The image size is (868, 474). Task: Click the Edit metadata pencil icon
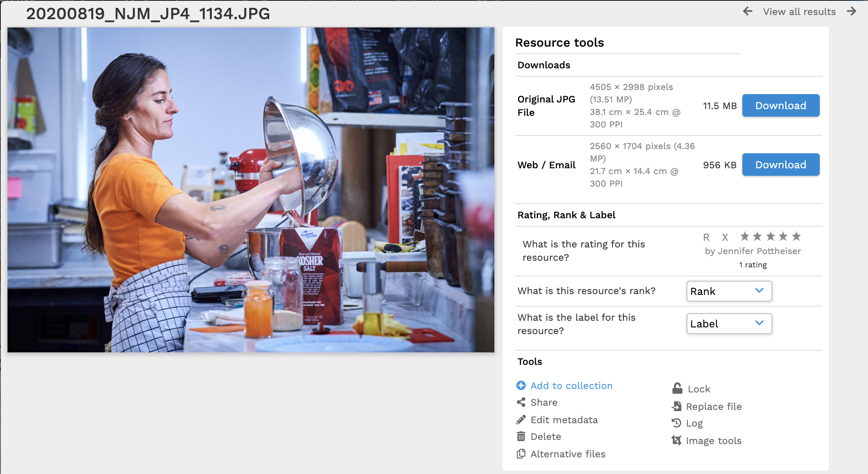tap(521, 420)
